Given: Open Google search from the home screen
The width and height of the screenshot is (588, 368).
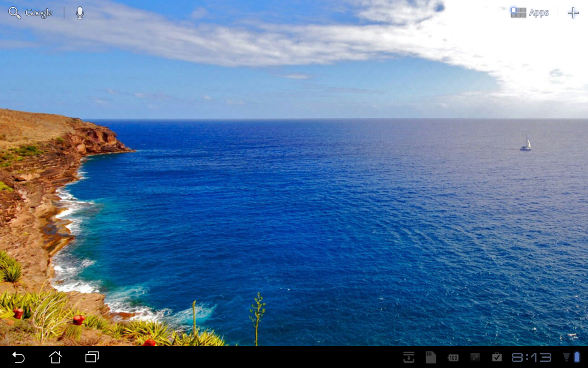Looking at the screenshot, I should coord(30,13).
